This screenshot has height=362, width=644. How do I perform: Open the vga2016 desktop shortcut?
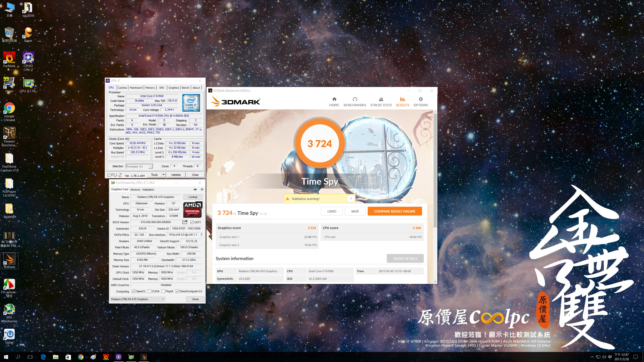28,10
